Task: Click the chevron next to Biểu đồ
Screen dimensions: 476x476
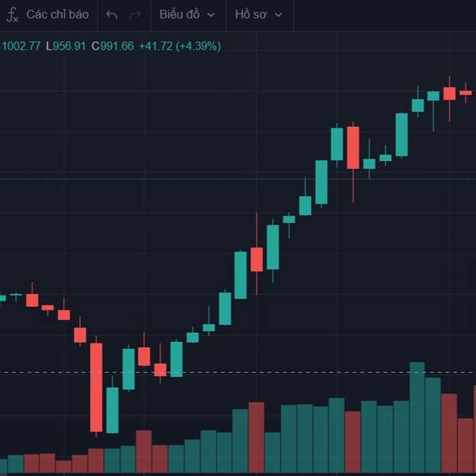Action: point(211,15)
